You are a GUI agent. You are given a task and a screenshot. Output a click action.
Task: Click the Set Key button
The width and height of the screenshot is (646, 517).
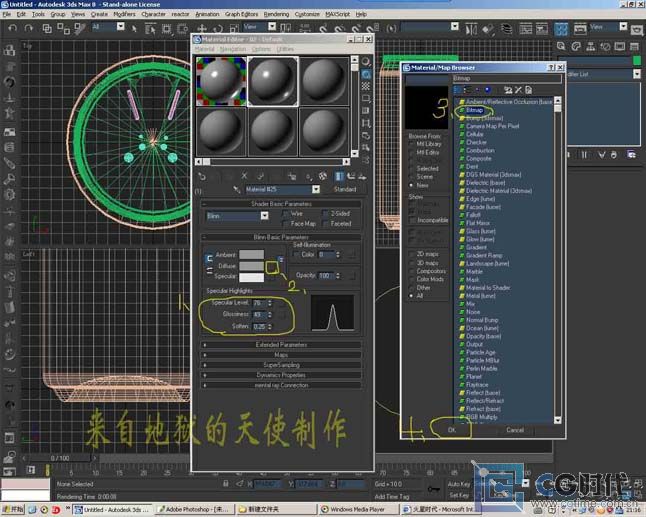(459, 495)
